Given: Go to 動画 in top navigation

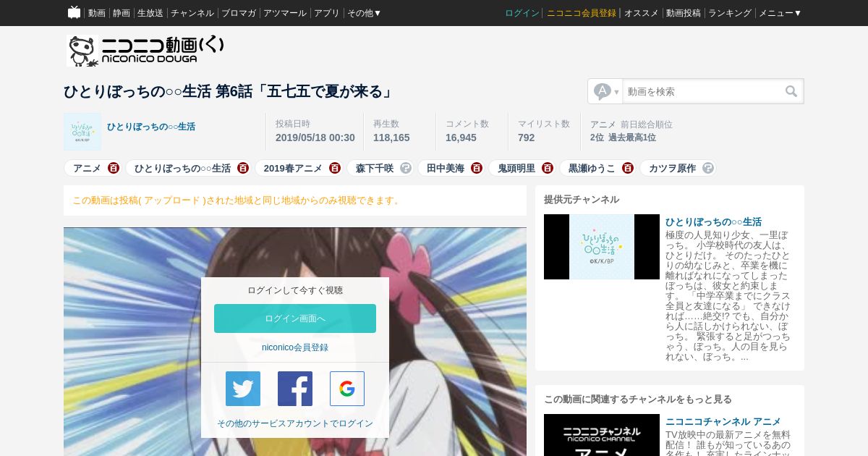Looking at the screenshot, I should click(x=97, y=13).
